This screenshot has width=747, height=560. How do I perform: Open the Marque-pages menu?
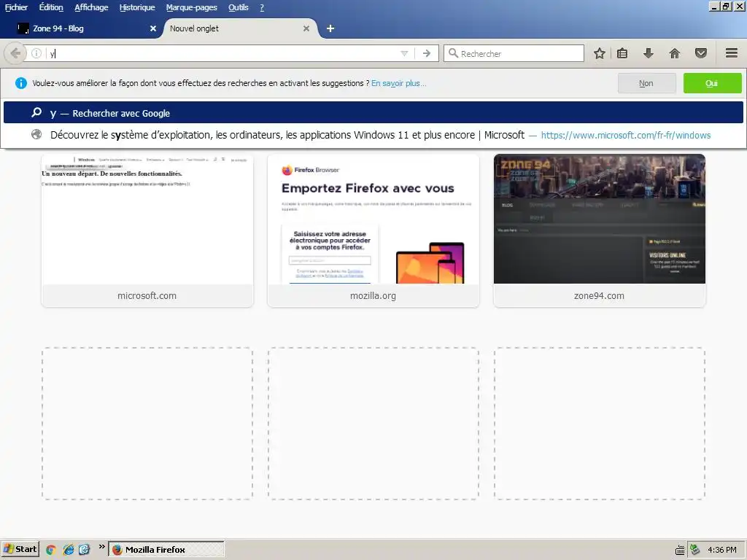coord(192,7)
